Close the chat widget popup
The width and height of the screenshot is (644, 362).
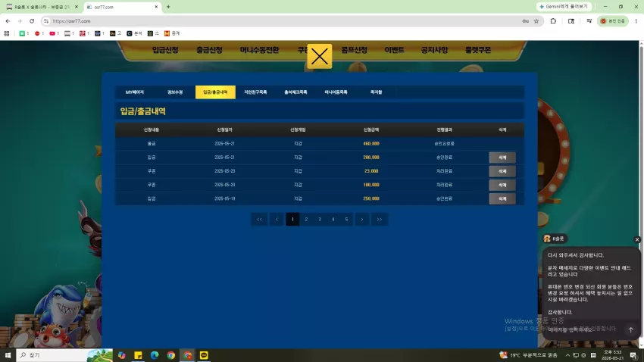pyautogui.click(x=637, y=239)
